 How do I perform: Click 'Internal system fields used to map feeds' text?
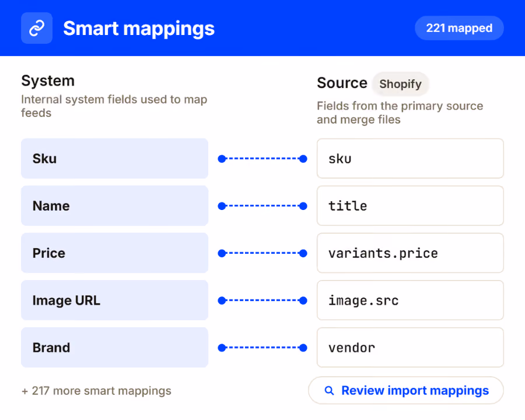(x=114, y=106)
